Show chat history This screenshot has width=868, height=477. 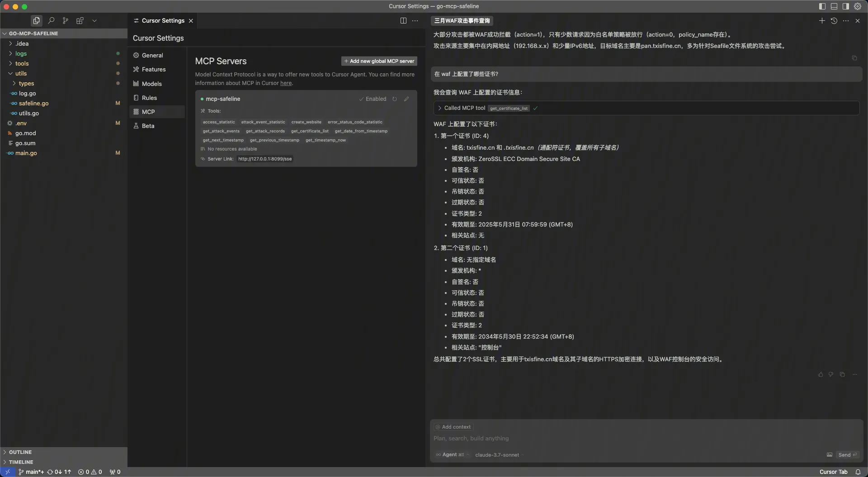[x=834, y=20]
